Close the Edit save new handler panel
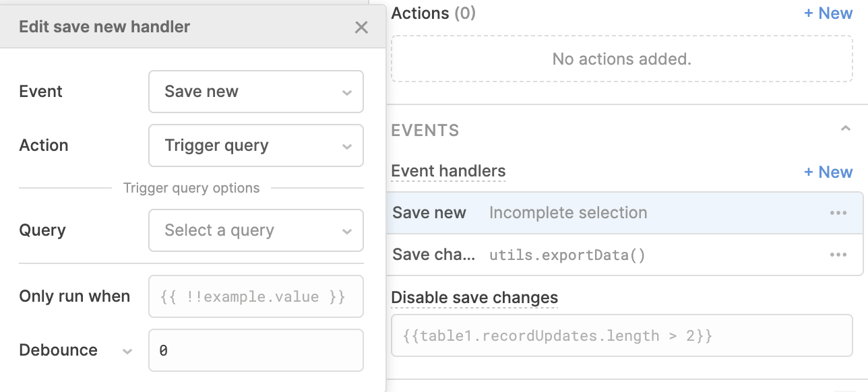Viewport: 868px width, 392px height. (x=361, y=27)
